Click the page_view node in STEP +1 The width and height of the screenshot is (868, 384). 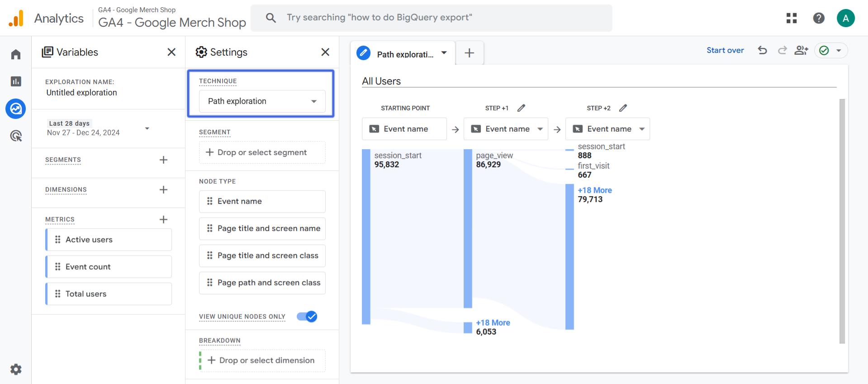coord(468,228)
